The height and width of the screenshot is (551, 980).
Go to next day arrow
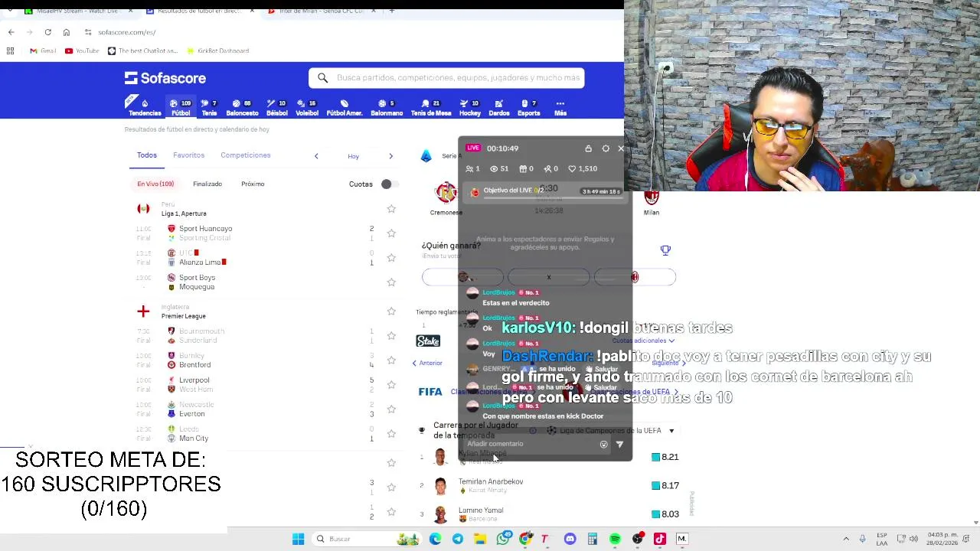coord(390,156)
